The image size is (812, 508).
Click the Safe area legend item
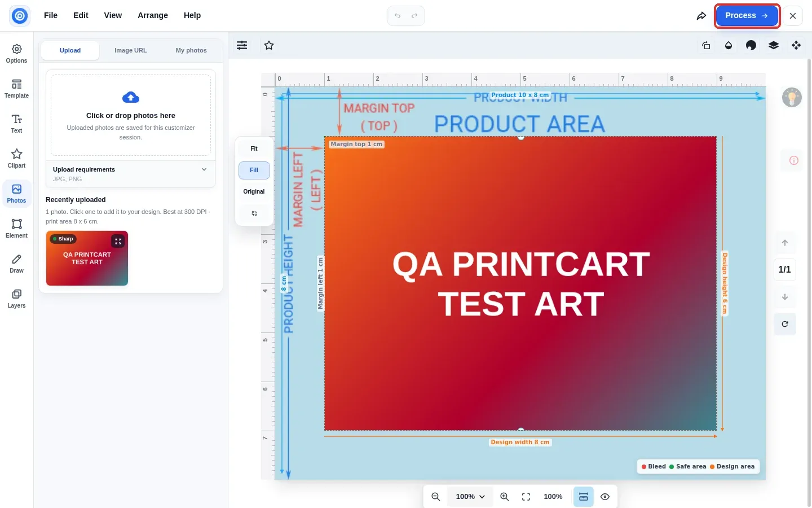click(x=687, y=467)
